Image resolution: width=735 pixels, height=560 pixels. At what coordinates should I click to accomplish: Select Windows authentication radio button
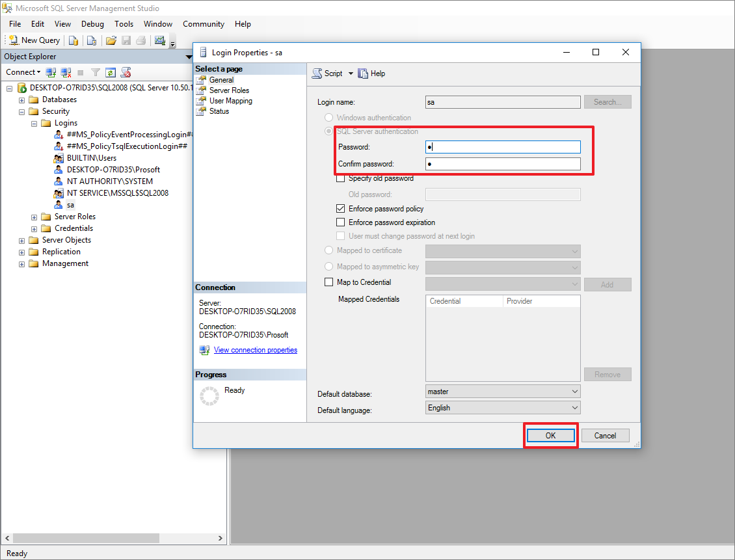329,118
